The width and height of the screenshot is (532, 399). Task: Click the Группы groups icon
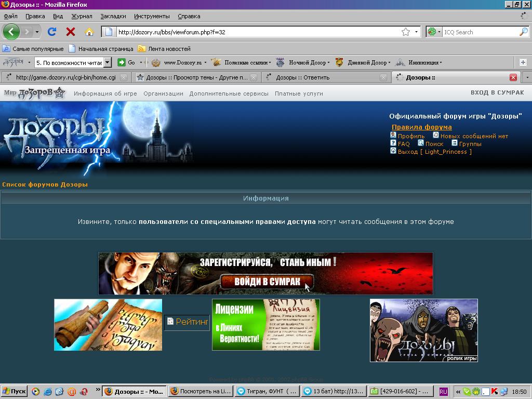pos(454,143)
